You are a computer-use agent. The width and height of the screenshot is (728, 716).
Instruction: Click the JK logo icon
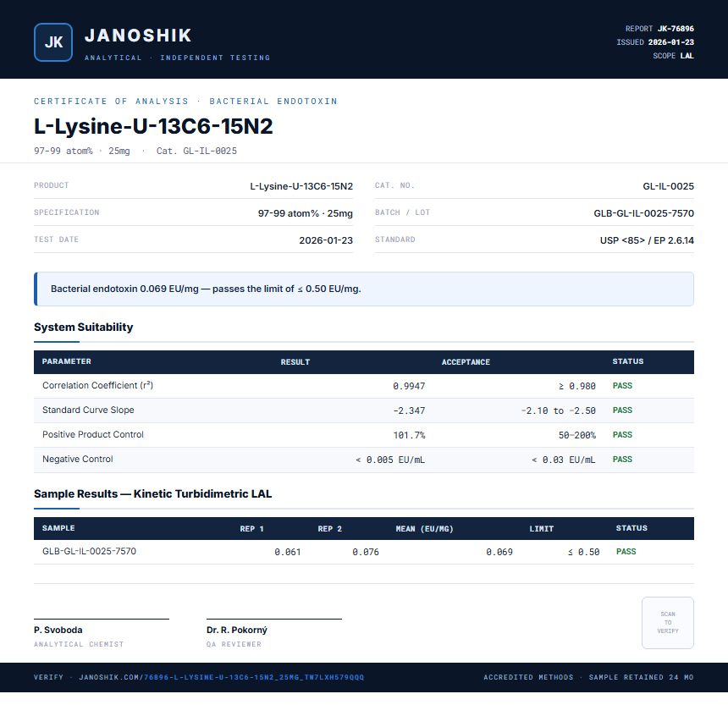[53, 42]
